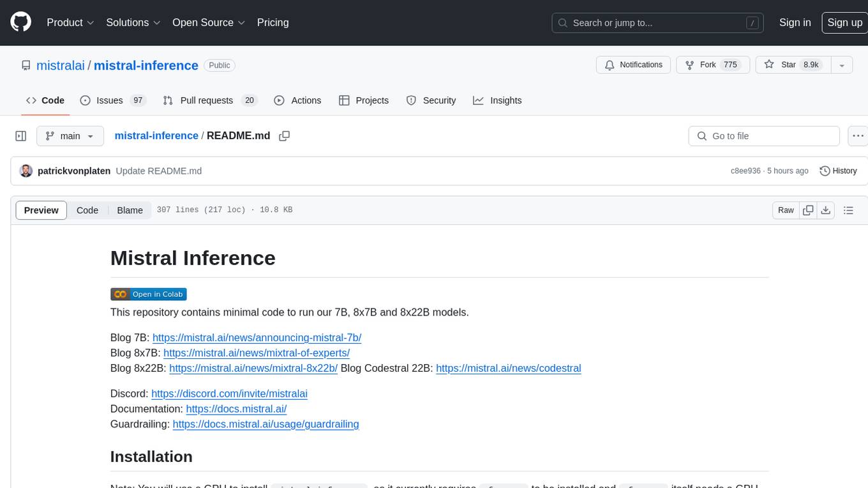Select the Code tab
Screen dimensions: 868x488
click(x=45, y=100)
